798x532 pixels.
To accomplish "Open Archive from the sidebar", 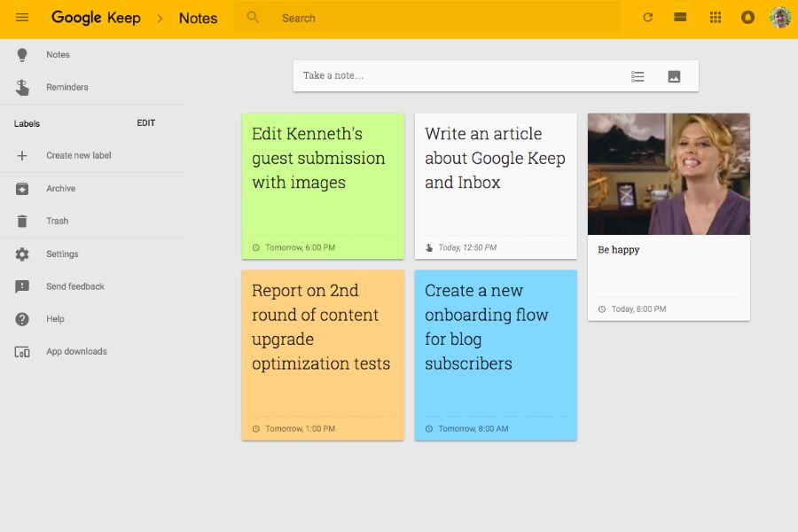I will click(x=61, y=188).
